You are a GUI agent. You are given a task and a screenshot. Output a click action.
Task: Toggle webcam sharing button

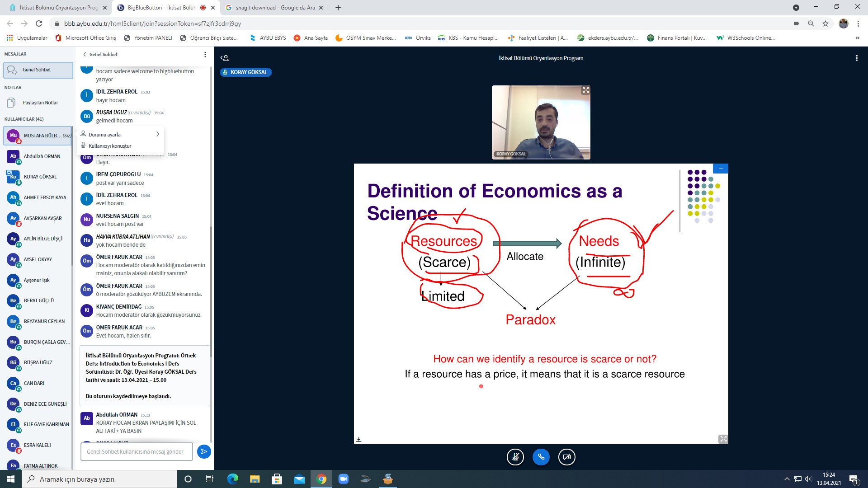click(x=566, y=457)
